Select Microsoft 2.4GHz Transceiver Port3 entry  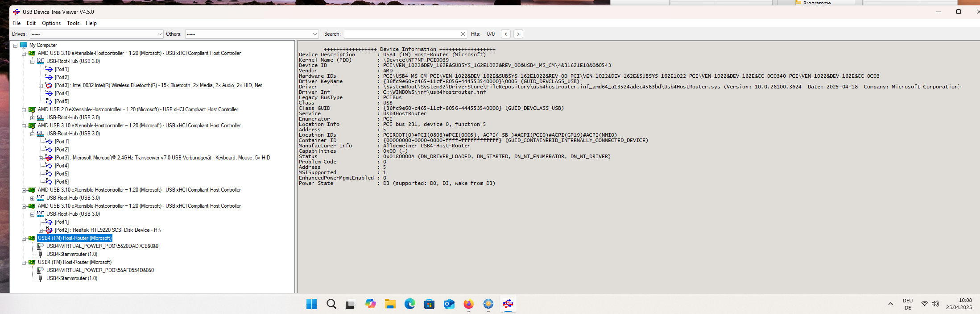162,158
